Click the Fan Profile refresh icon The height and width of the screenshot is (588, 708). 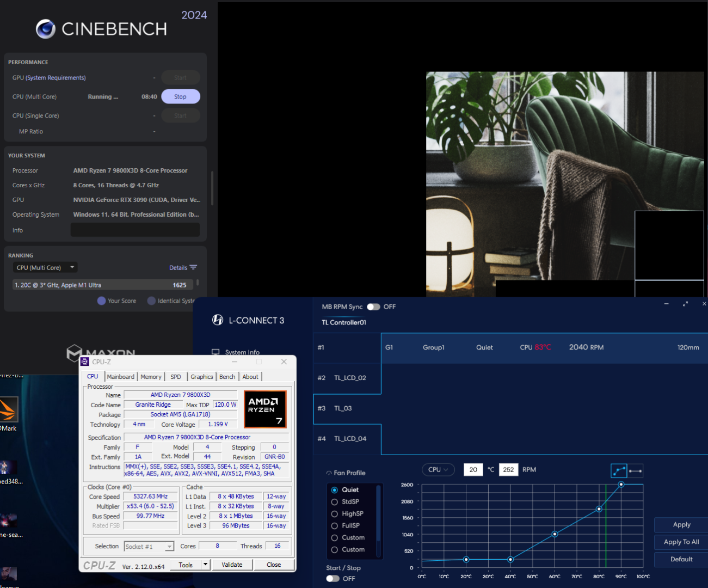point(329,473)
